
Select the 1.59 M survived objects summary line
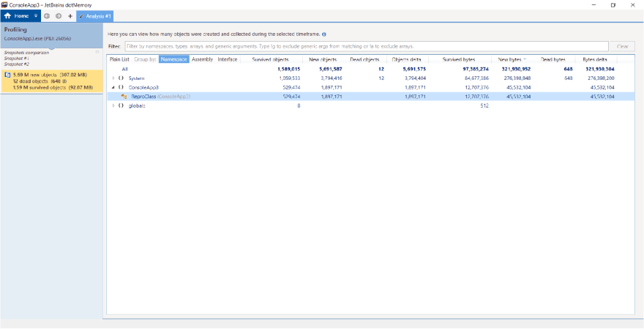click(53, 88)
